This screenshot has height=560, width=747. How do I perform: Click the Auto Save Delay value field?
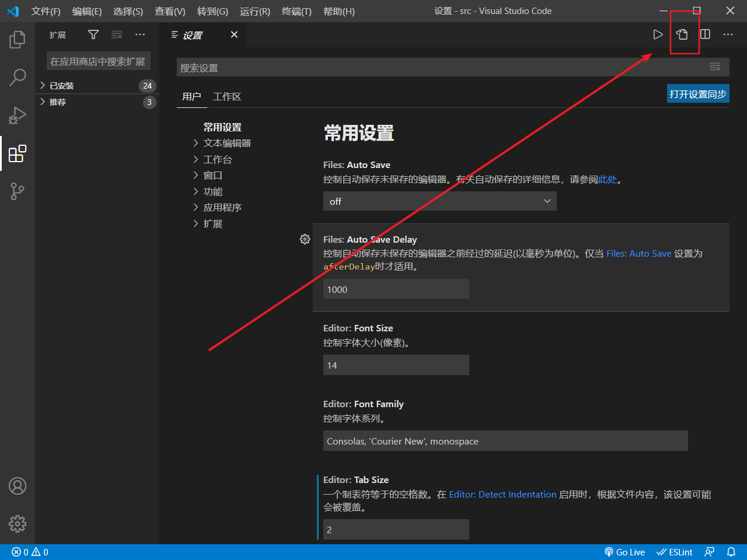click(396, 289)
